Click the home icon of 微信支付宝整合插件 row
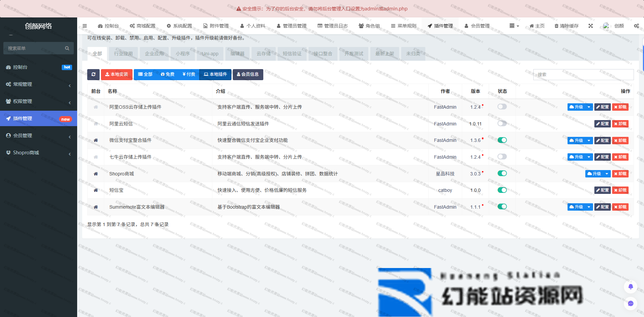Viewport: 644px width, 317px height. pos(96,140)
